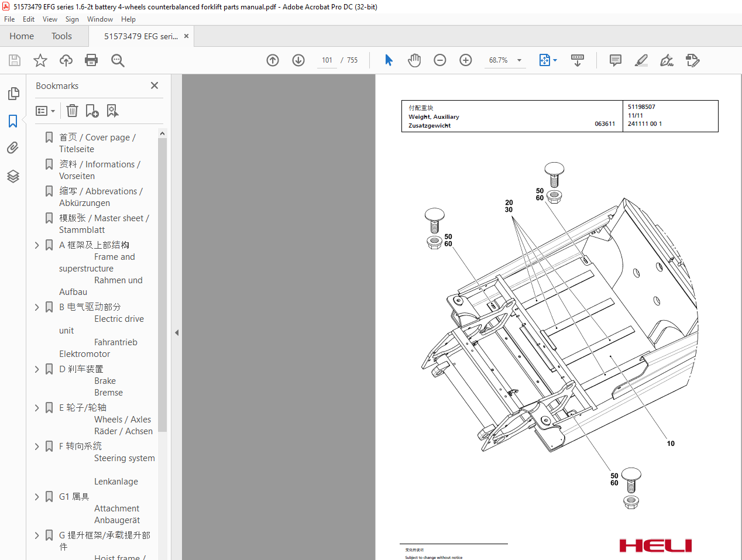
Task: Add a comment sticky note
Action: click(616, 60)
